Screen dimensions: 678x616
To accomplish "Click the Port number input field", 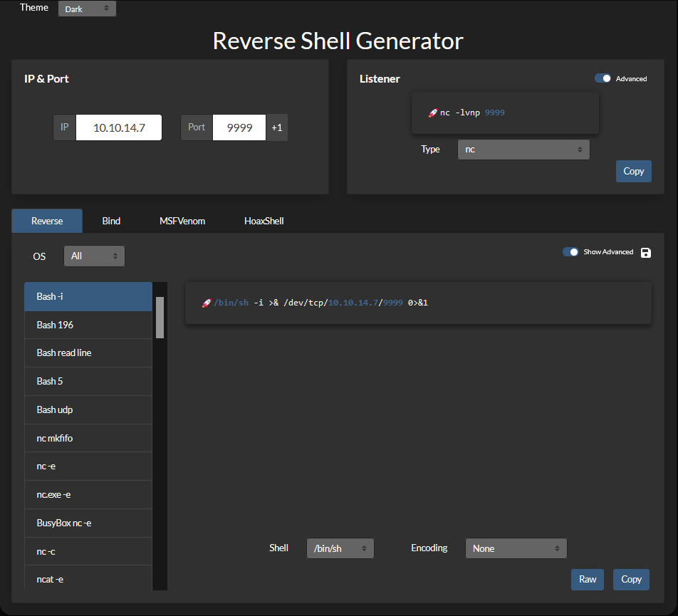I will 239,127.
